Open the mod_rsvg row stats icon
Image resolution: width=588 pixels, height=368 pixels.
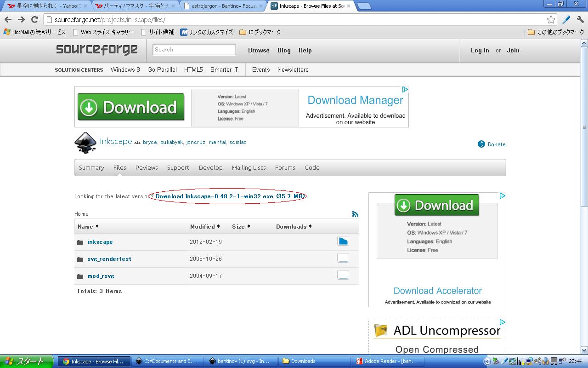[343, 275]
